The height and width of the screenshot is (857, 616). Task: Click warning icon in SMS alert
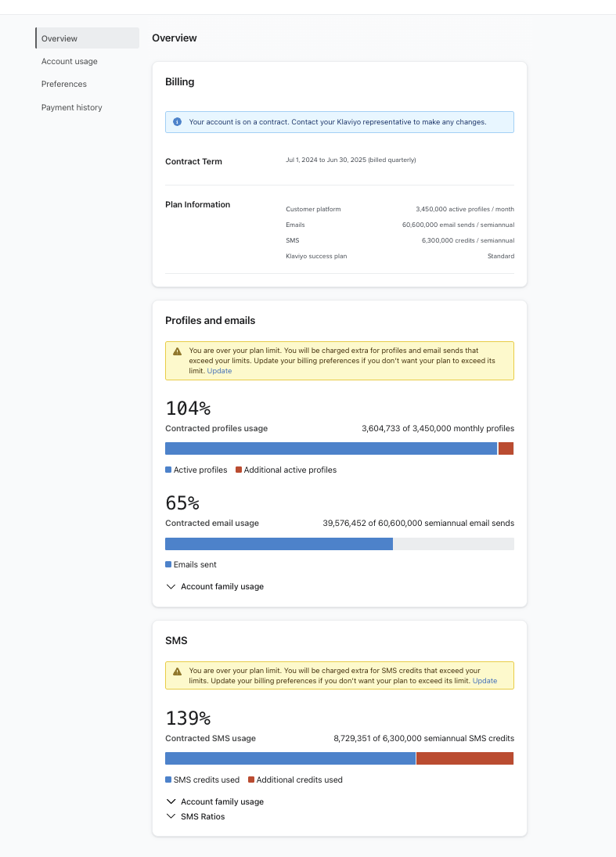coord(177,672)
